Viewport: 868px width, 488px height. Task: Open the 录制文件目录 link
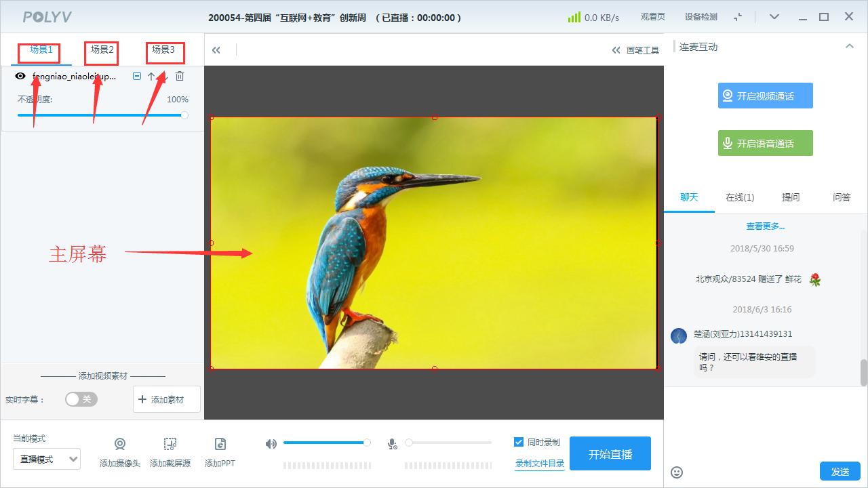540,464
